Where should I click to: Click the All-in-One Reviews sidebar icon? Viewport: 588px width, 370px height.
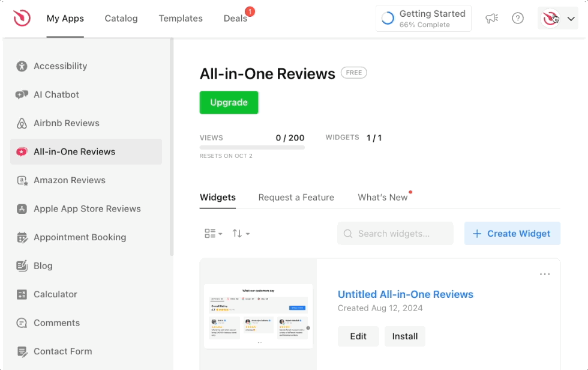tap(22, 151)
